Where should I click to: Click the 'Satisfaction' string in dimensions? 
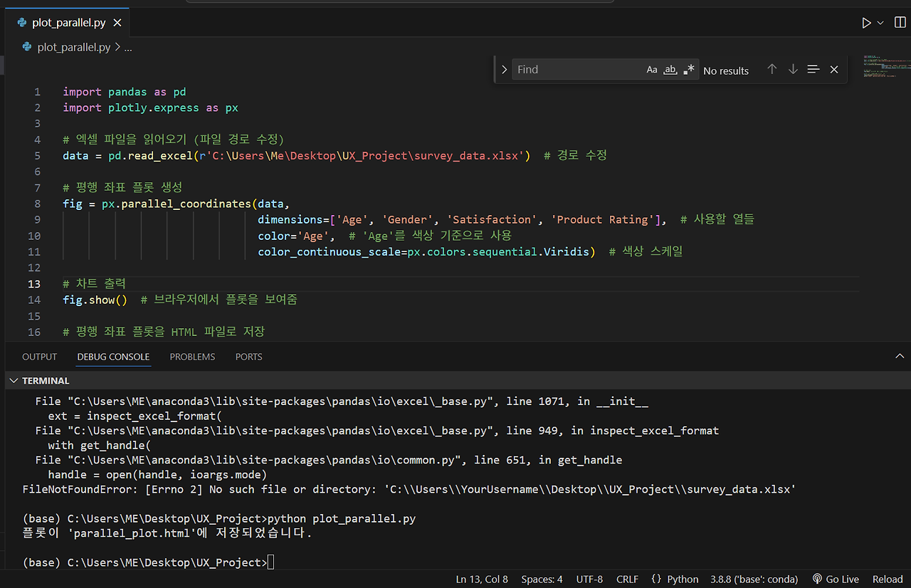(x=493, y=219)
